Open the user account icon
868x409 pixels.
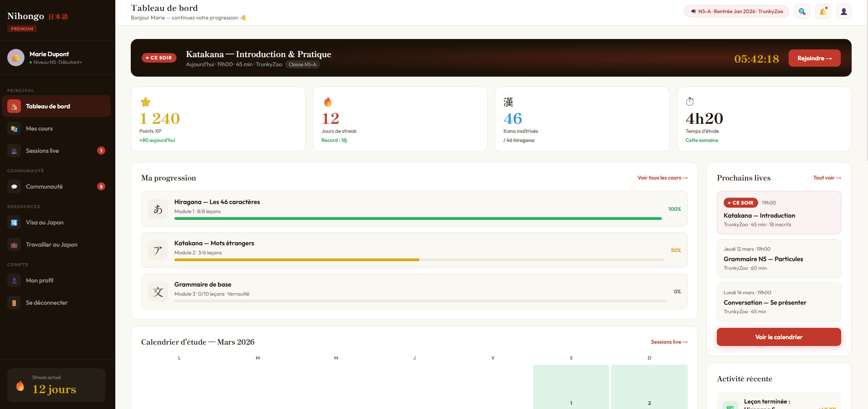[844, 11]
